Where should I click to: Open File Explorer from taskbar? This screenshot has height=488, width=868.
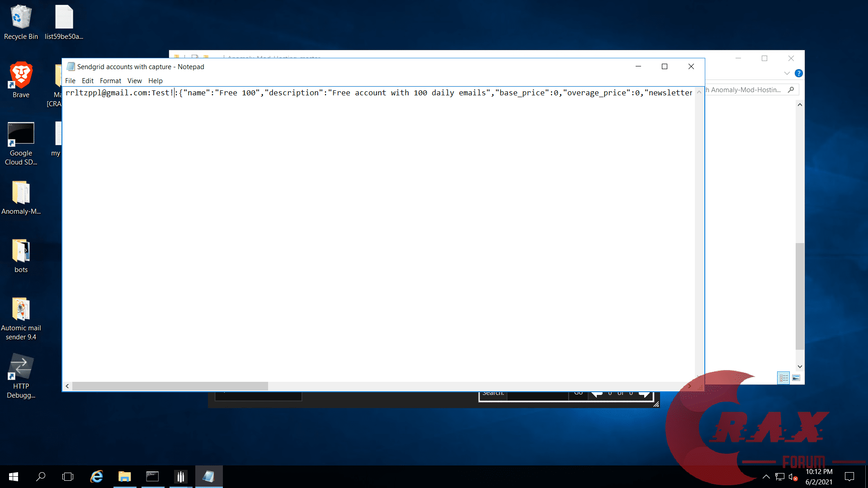pyautogui.click(x=124, y=477)
